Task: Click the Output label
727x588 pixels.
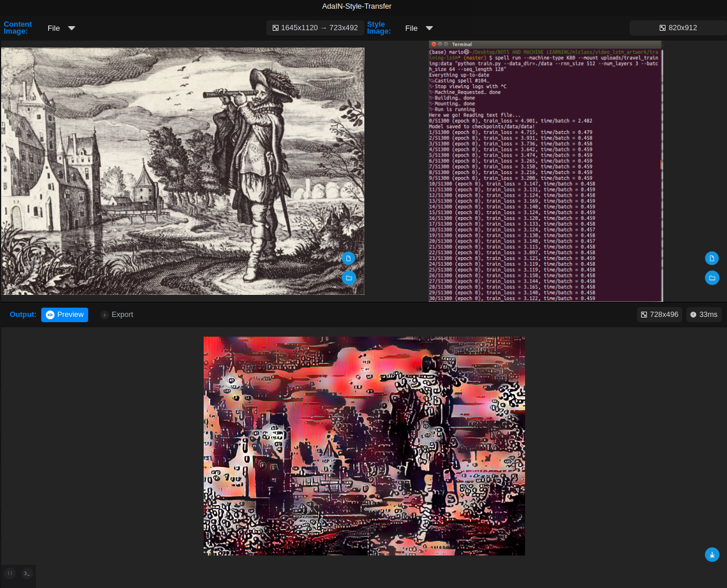Action: pos(23,315)
